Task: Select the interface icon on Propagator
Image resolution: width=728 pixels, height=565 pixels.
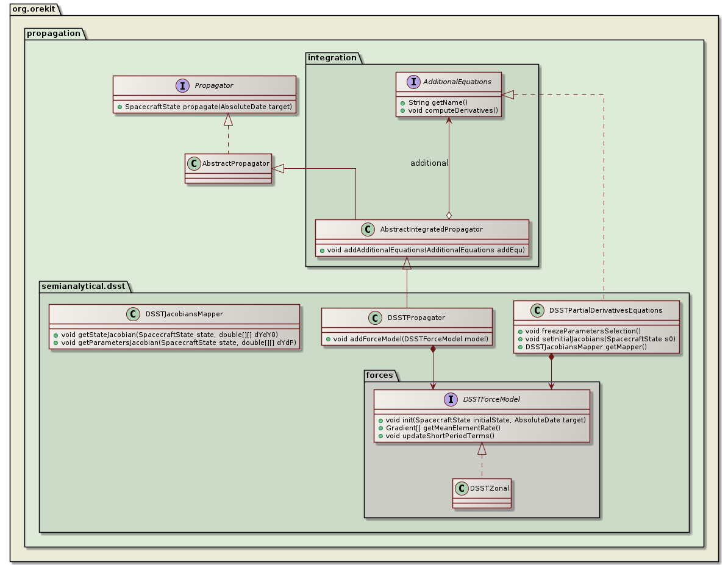Action: [183, 86]
